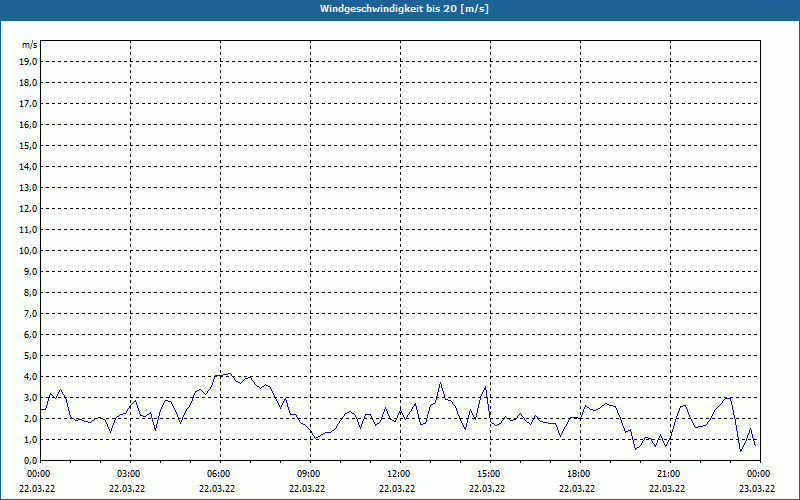Image resolution: width=800 pixels, height=500 pixels.
Task: Select the 22.03.22 date under 12:00
Action: coord(398,489)
